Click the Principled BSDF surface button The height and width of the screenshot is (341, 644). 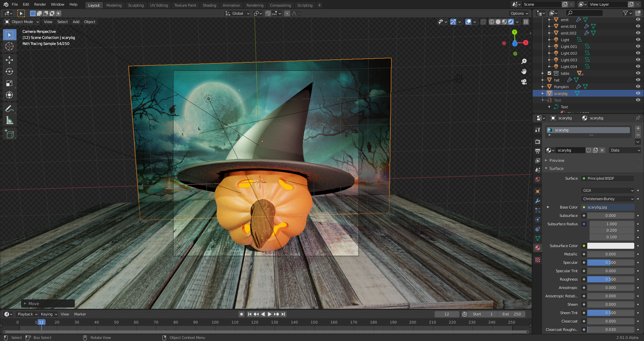click(607, 178)
